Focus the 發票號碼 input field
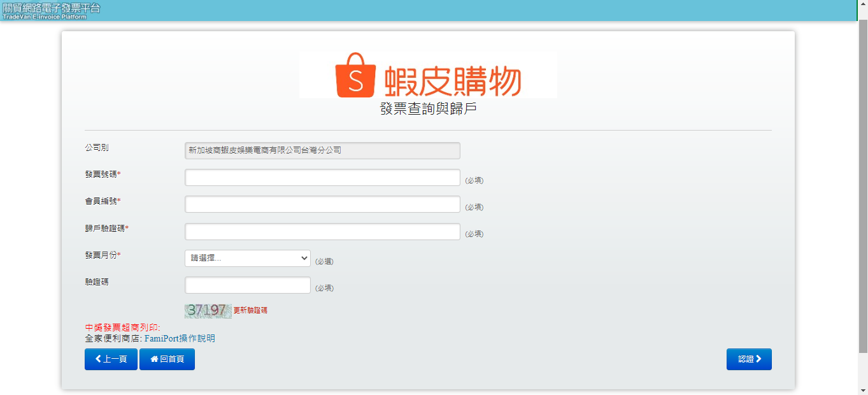868x395 pixels. [x=322, y=178]
